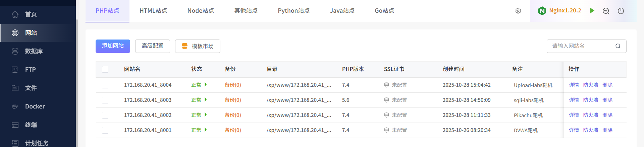
Task: Click 防火墙 for Upload-labs靶机 site
Action: coord(591,85)
